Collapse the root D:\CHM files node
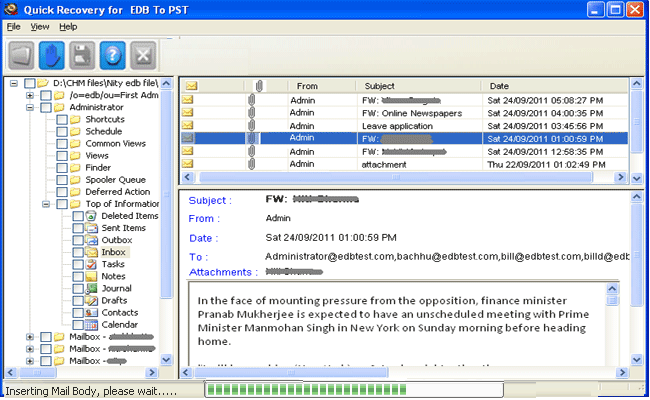The width and height of the screenshot is (650, 400). (14, 83)
